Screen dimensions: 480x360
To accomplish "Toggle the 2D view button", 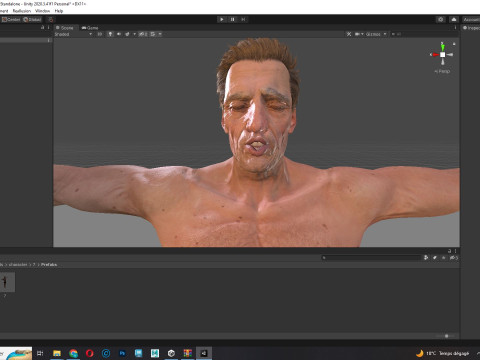I will pyautogui.click(x=100, y=34).
